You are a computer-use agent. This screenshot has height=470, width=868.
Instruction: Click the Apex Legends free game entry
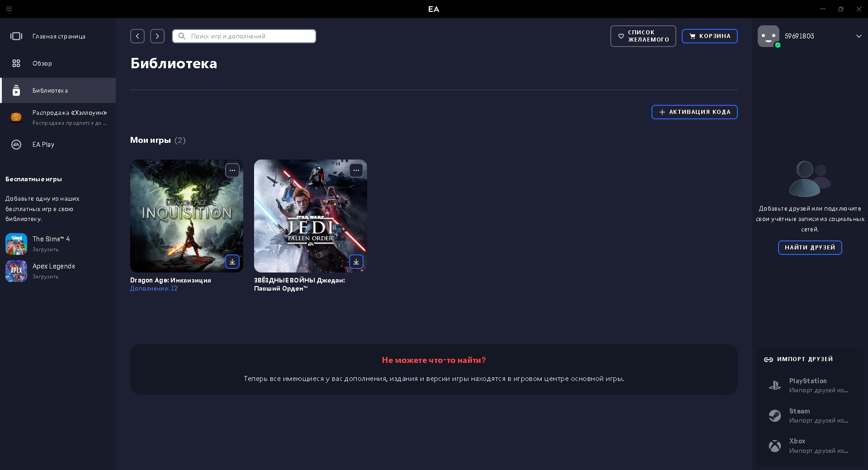[x=58, y=271]
